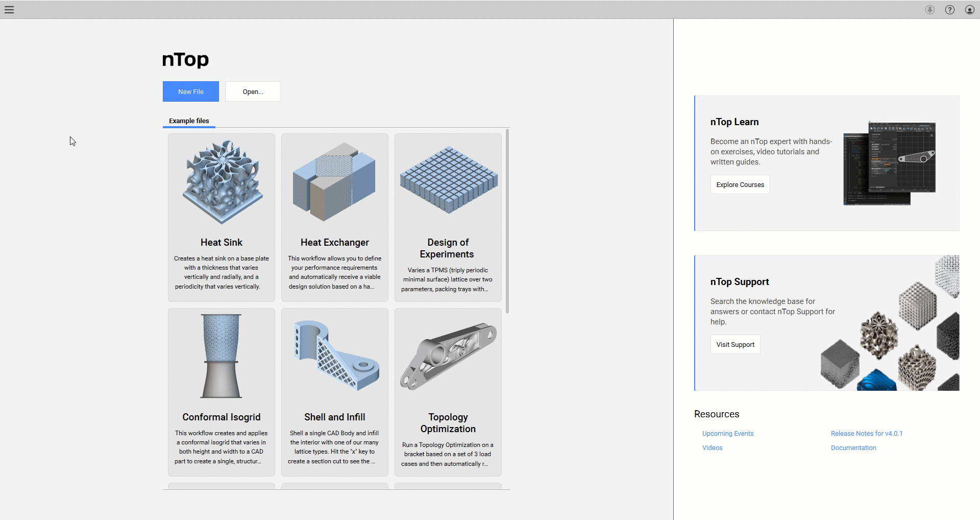Click the Visit Support button
980x520 pixels.
tap(735, 345)
